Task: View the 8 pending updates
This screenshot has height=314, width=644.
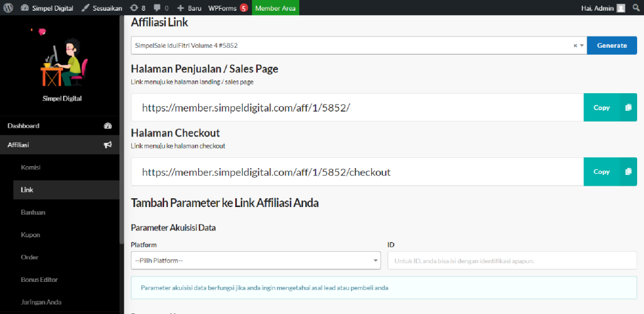Action: point(138,8)
